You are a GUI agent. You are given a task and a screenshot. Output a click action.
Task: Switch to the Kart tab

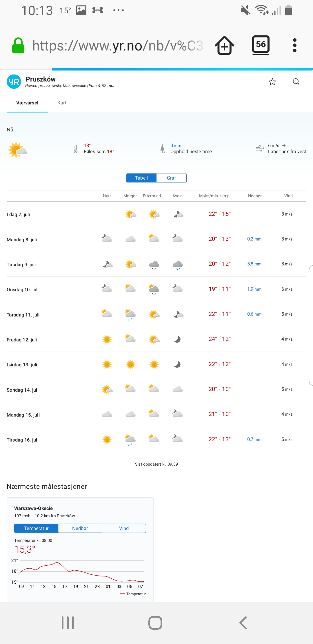pos(62,103)
